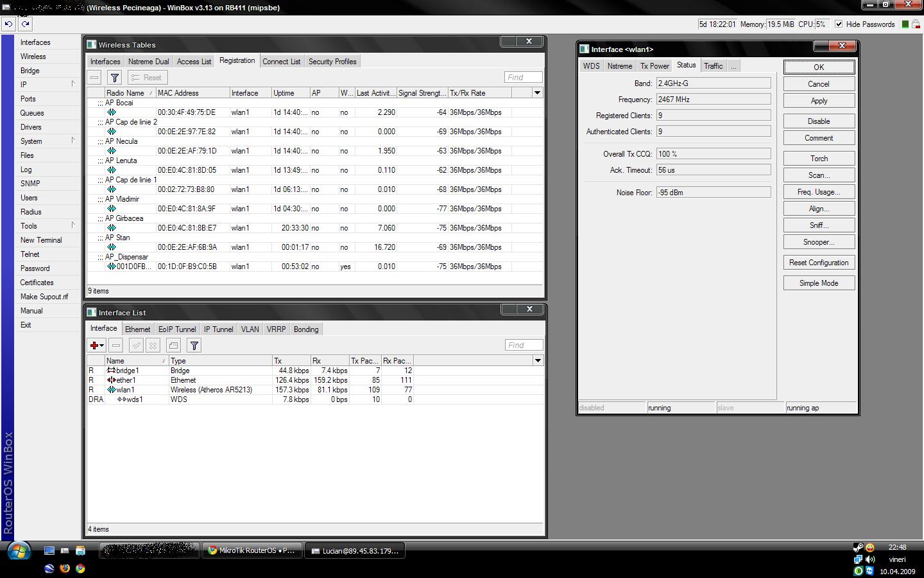This screenshot has width=924, height=578.
Task: Open the Bonding tab
Action: (x=306, y=329)
